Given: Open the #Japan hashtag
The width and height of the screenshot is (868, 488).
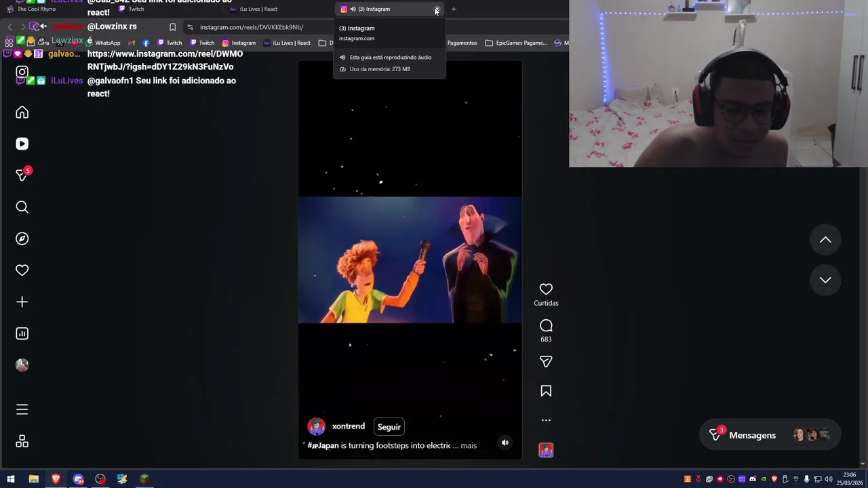Looking at the screenshot, I should [323, 445].
